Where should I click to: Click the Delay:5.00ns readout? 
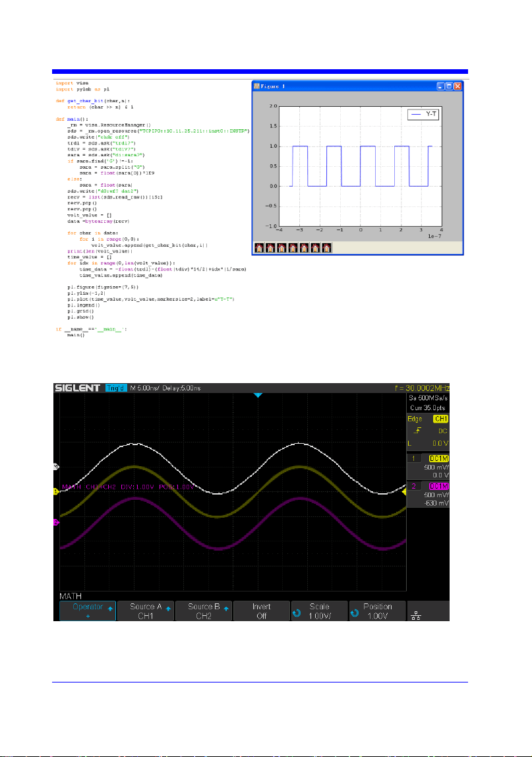point(181,388)
